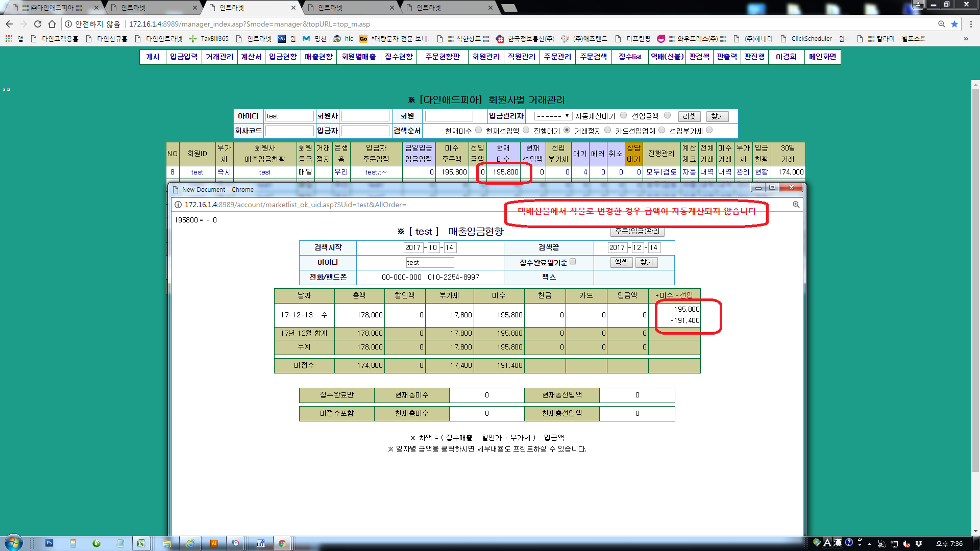
Task: Open Photoshop from the taskbar
Action: (50, 543)
